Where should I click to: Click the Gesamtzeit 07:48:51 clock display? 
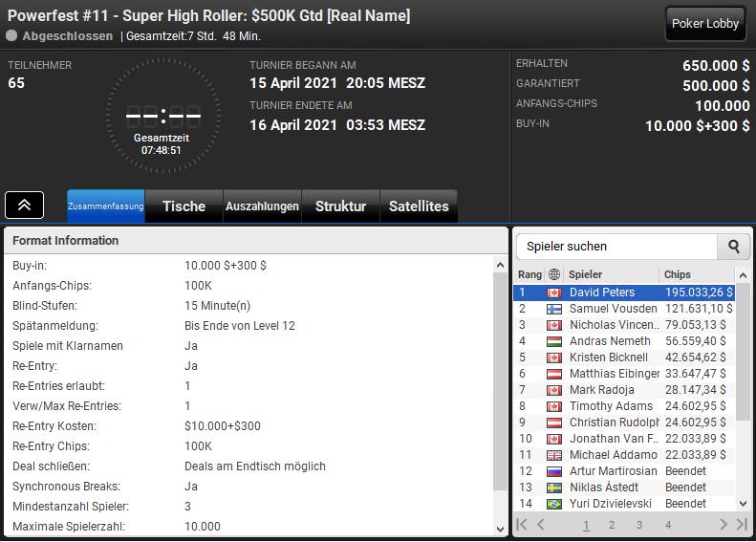click(x=162, y=144)
